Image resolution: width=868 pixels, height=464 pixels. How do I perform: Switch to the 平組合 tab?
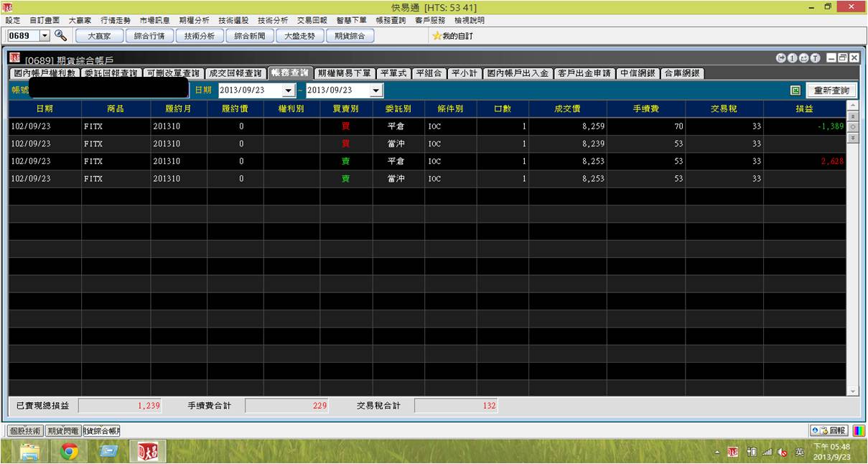(429, 73)
